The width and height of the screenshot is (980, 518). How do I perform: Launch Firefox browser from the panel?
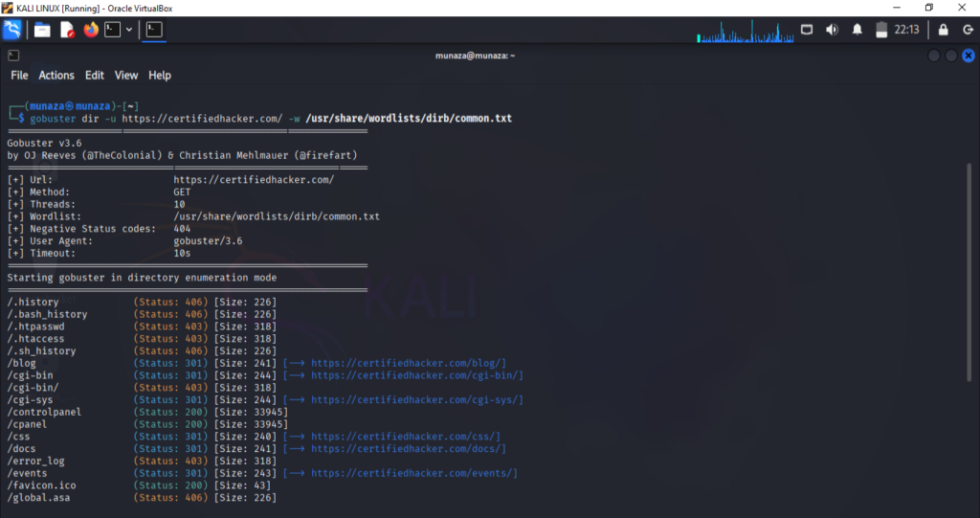tap(91, 30)
